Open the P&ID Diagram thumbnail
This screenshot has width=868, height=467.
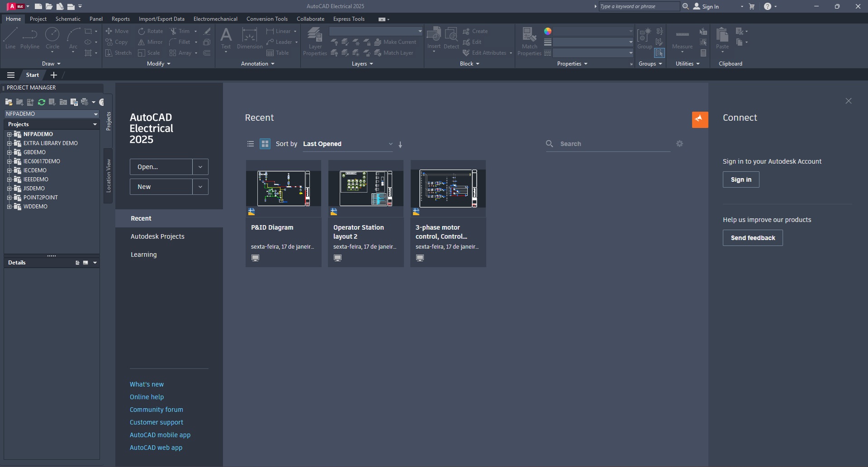(284, 188)
